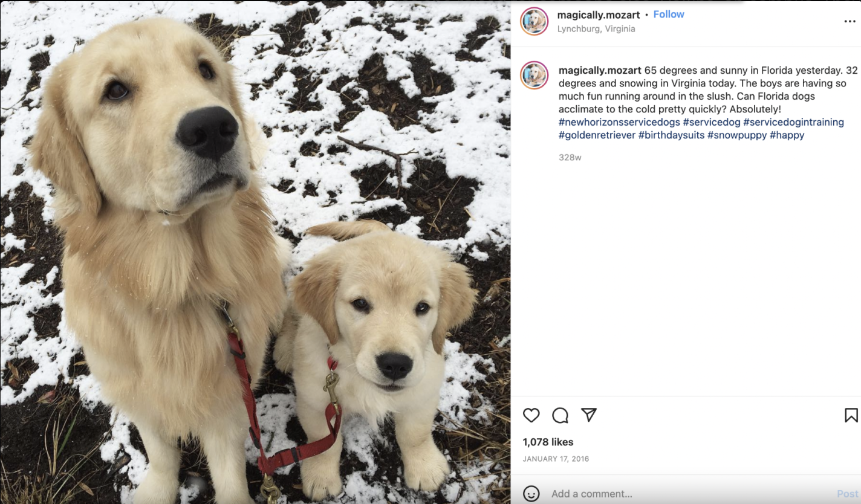Share post via the paper plane icon
Viewport: 861px width, 504px height.
coord(589,415)
